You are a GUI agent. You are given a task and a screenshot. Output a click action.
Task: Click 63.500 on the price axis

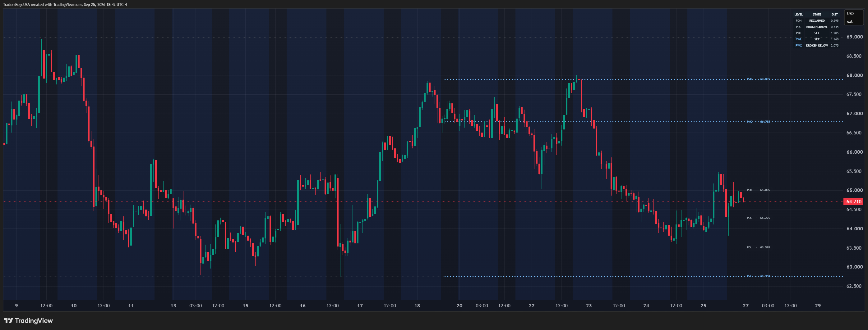(x=854, y=248)
